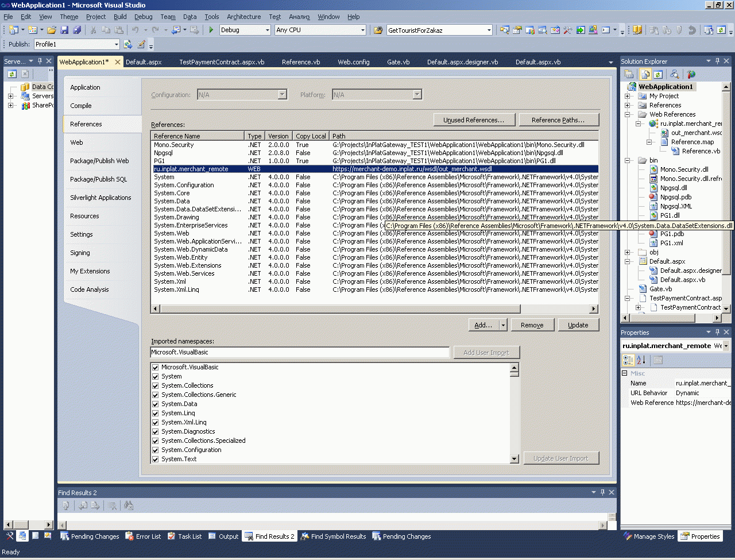The height and width of the screenshot is (560, 735).
Task: Click the Solution Explorer Properties icon
Action: 629,74
